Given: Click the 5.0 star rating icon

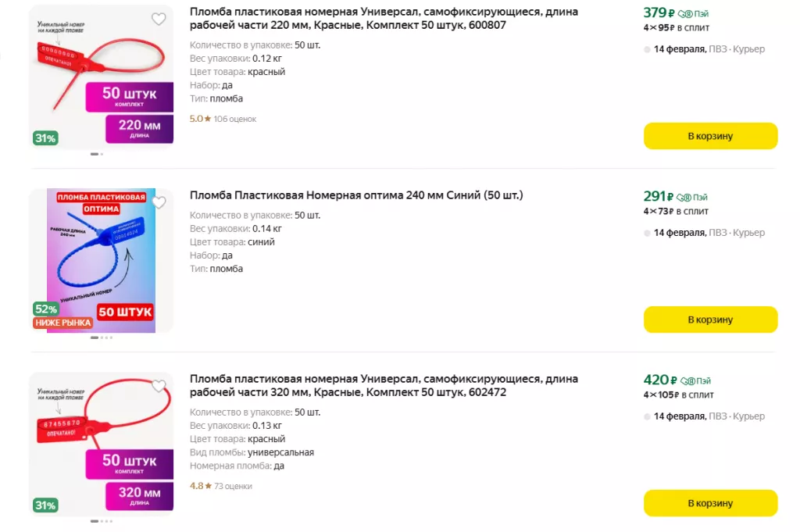Looking at the screenshot, I should pyautogui.click(x=208, y=120).
